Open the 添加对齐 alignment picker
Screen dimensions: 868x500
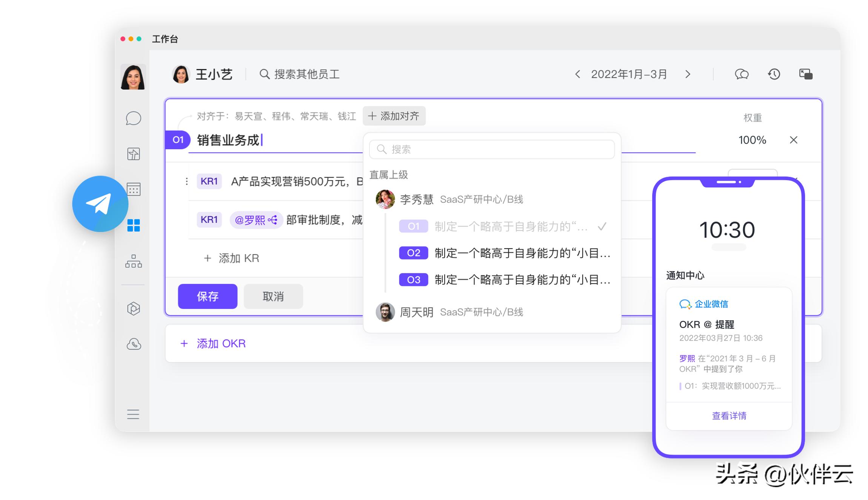tap(394, 116)
